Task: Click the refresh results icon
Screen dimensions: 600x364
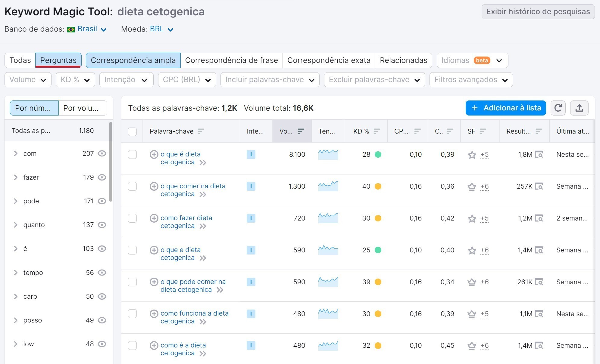Action: pos(558,108)
